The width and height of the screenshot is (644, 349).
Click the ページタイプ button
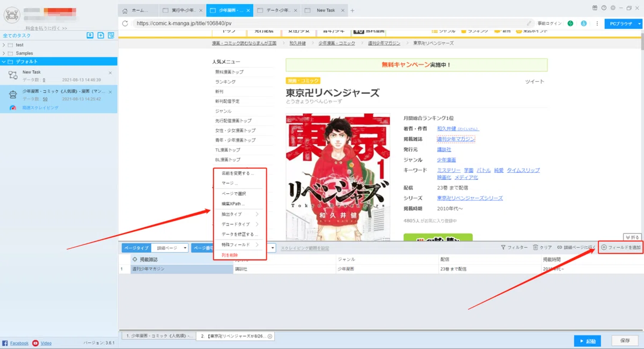(x=136, y=248)
